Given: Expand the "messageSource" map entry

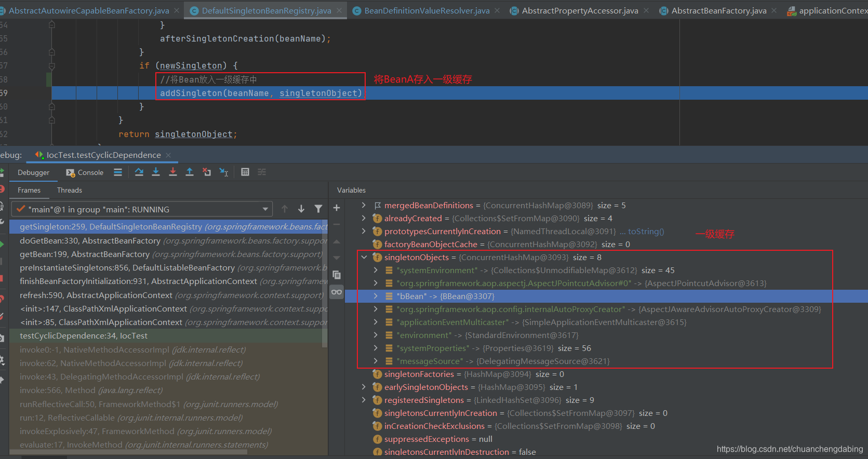Looking at the screenshot, I should pyautogui.click(x=376, y=361).
